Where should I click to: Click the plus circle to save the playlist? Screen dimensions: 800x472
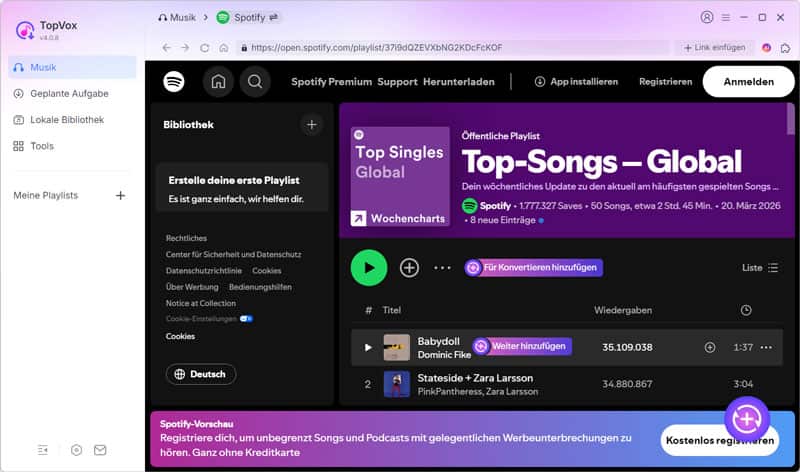409,268
